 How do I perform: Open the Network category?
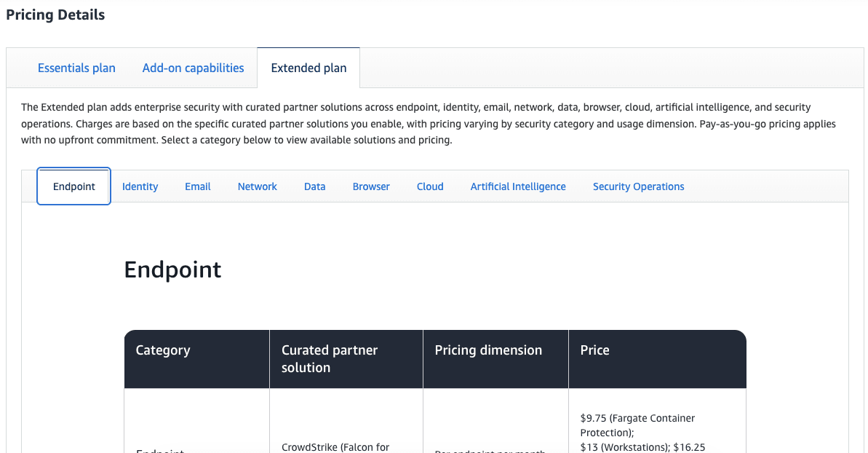(x=257, y=186)
